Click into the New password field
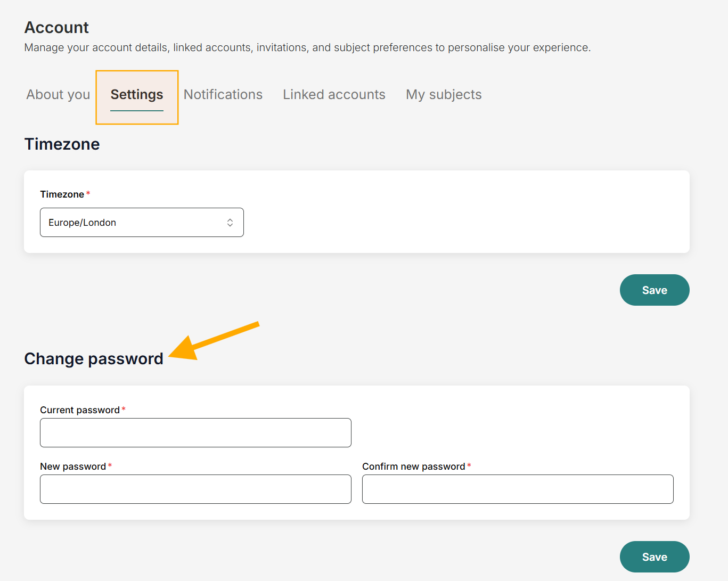Image resolution: width=728 pixels, height=581 pixels. 195,489
